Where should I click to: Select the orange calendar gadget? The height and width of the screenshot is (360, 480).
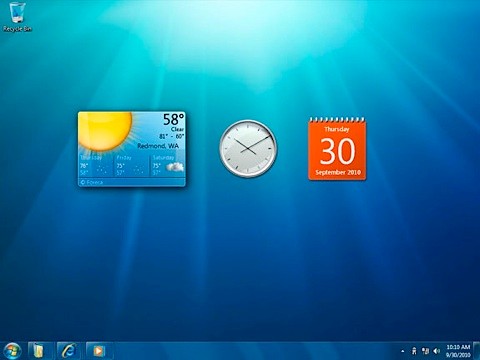click(337, 148)
